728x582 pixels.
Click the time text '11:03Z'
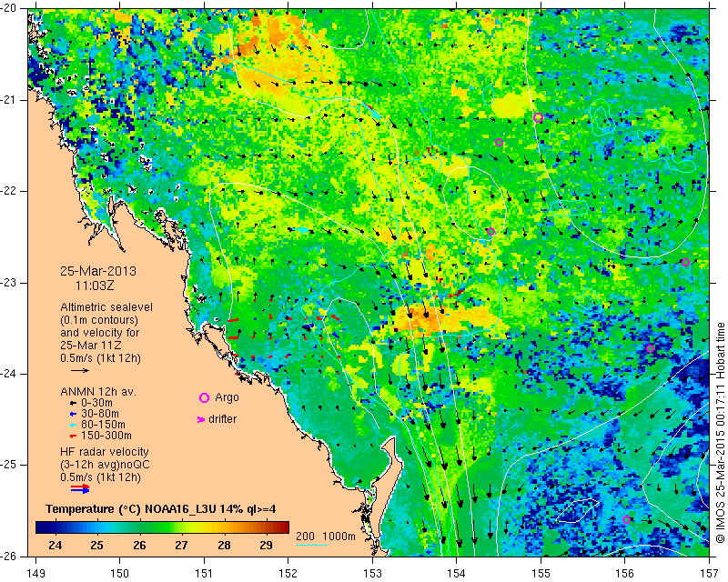[95, 286]
